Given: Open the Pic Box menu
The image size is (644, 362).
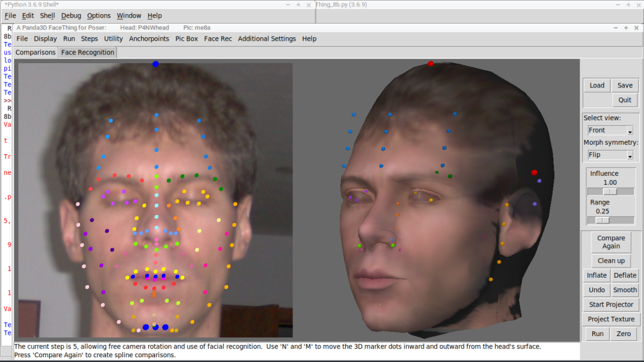Looking at the screenshot, I should [x=186, y=38].
